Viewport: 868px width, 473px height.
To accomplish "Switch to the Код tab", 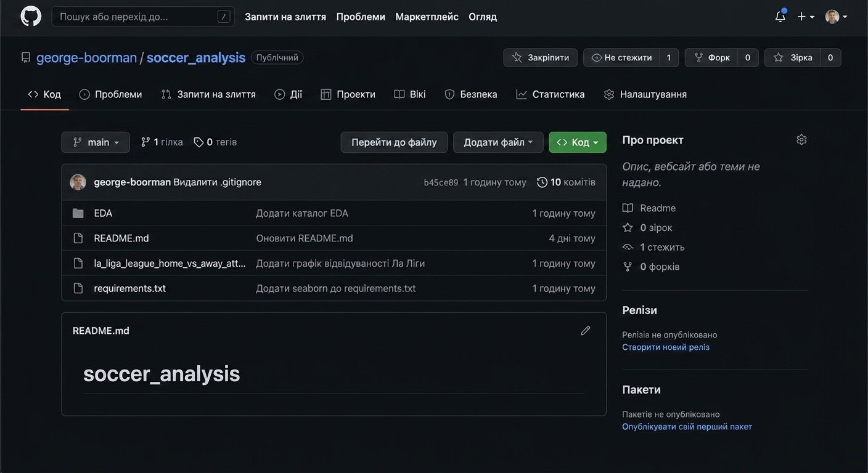I will 44,94.
